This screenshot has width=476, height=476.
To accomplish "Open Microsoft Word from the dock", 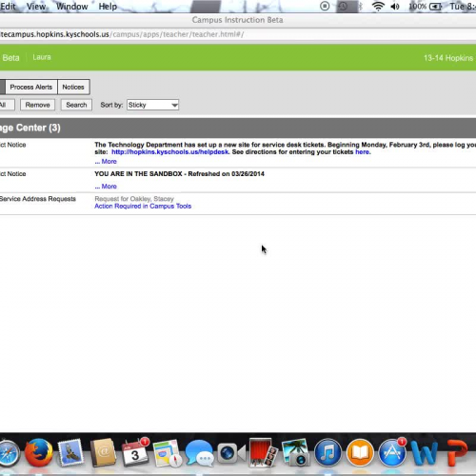I will (424, 453).
